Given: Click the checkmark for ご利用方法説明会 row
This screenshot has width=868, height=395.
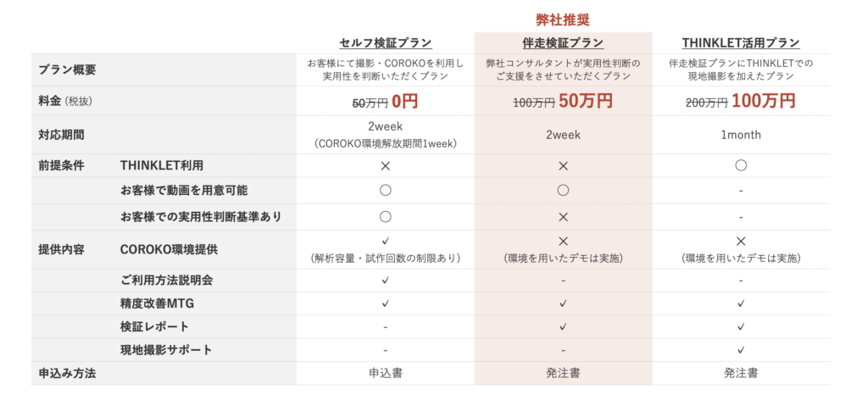Looking at the screenshot, I should pyautogui.click(x=385, y=280).
